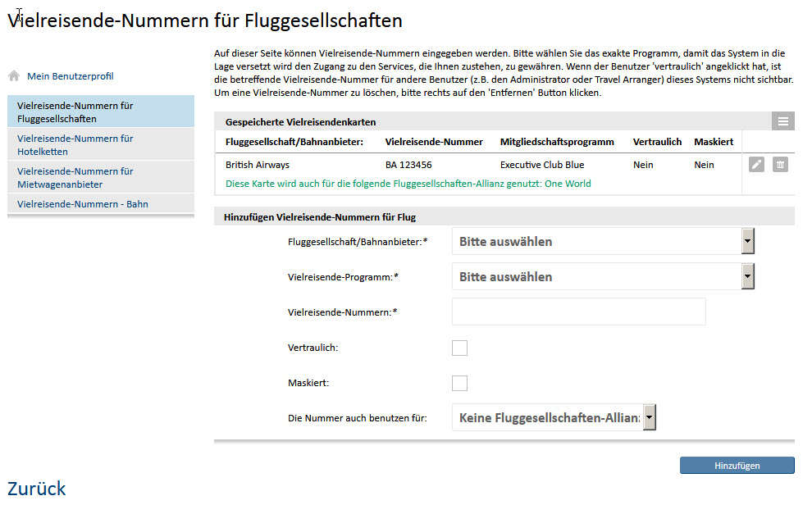Go to Vielreisende-Nummern - Bahn

101,204
